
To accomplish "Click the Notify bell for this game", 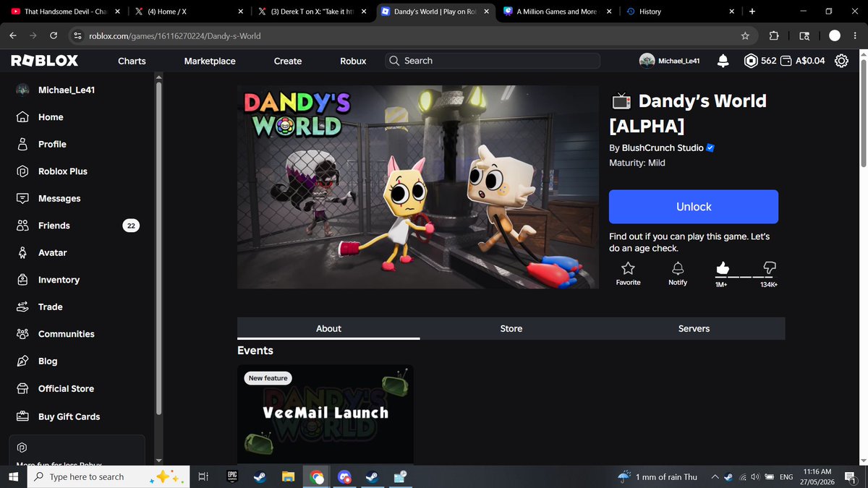I will pyautogui.click(x=678, y=273).
